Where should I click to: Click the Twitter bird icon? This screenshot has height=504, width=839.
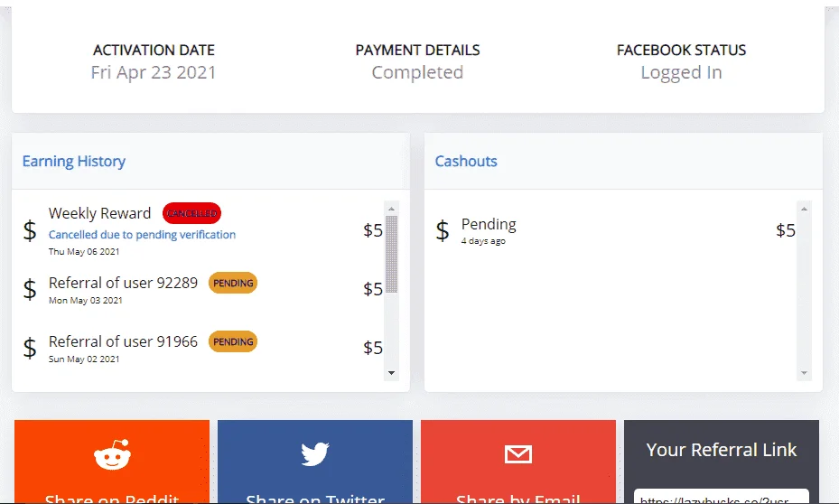pos(315,454)
